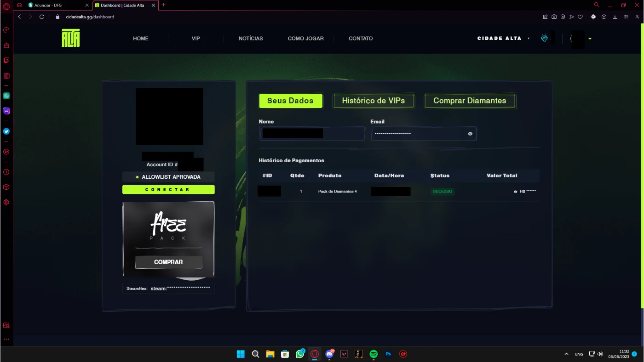Open Spotify from the taskbar

(x=374, y=354)
